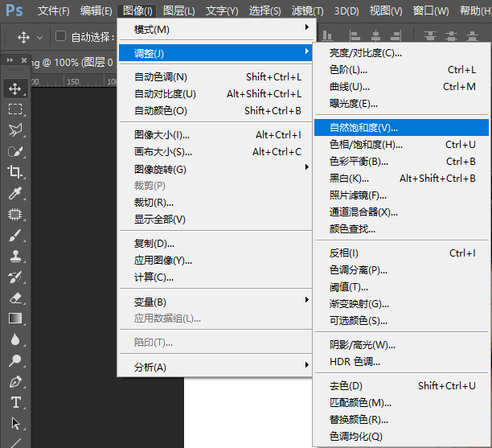Select the Pen tool
Screen dimensions: 492x448
click(15, 381)
